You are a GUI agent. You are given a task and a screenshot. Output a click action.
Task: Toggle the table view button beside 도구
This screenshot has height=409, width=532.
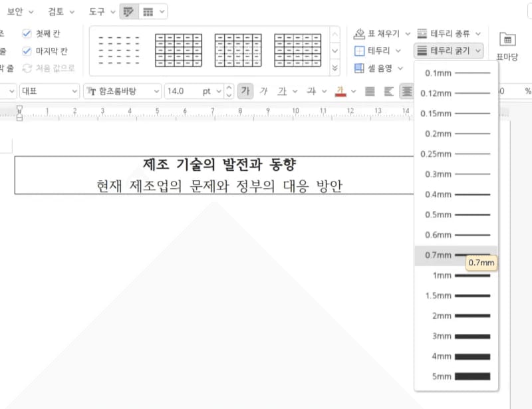[149, 11]
